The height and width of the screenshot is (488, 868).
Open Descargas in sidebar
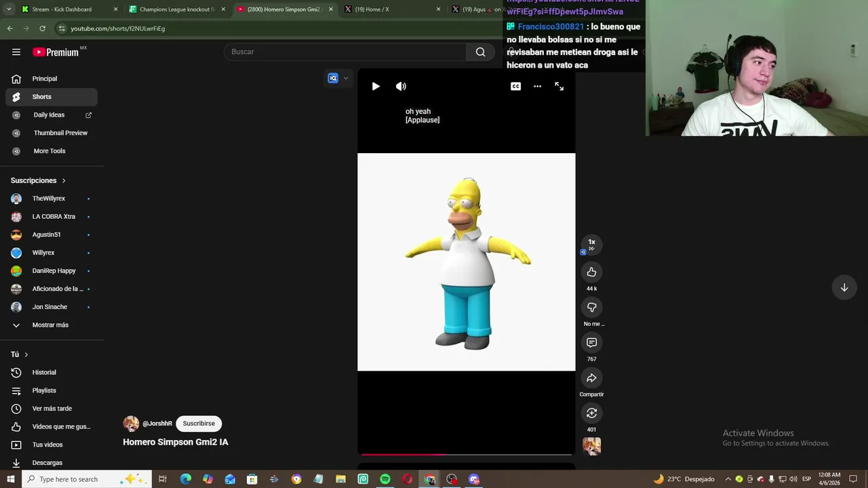(52, 462)
